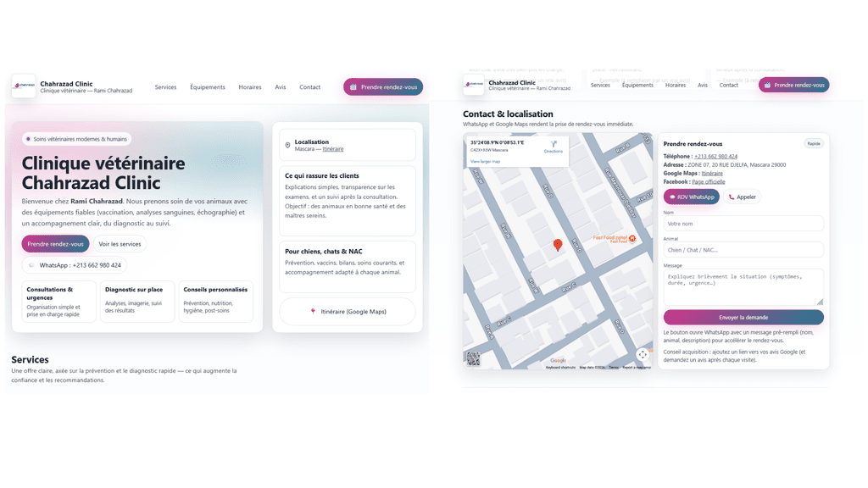The image size is (868, 488).
Task: Click the Terms link on the map
Action: (x=614, y=368)
